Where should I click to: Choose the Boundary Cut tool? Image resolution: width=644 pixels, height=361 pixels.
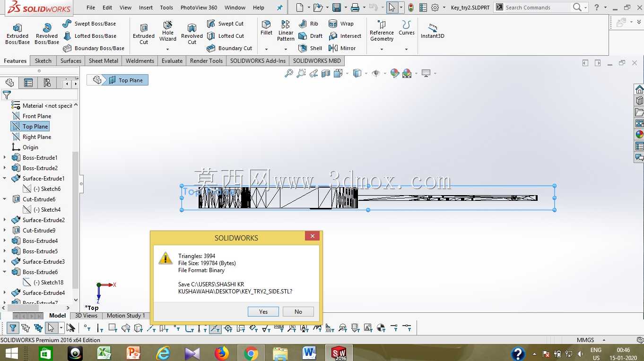(229, 48)
